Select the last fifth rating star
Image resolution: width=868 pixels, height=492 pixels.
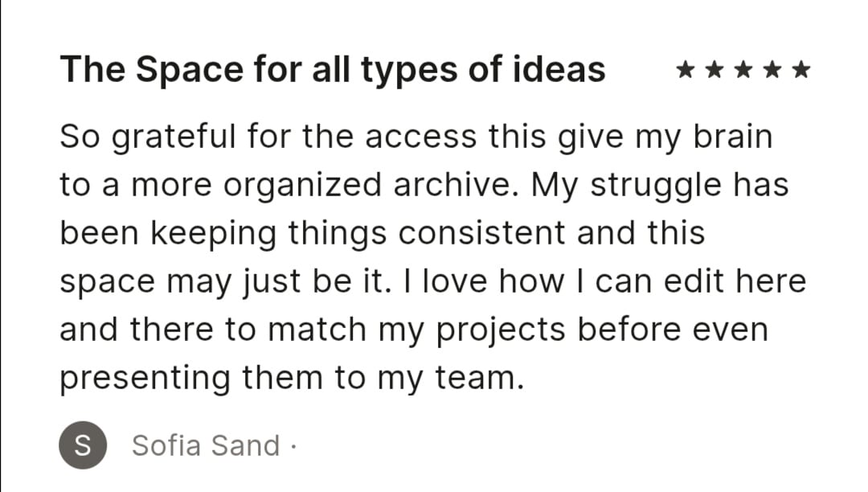point(800,71)
